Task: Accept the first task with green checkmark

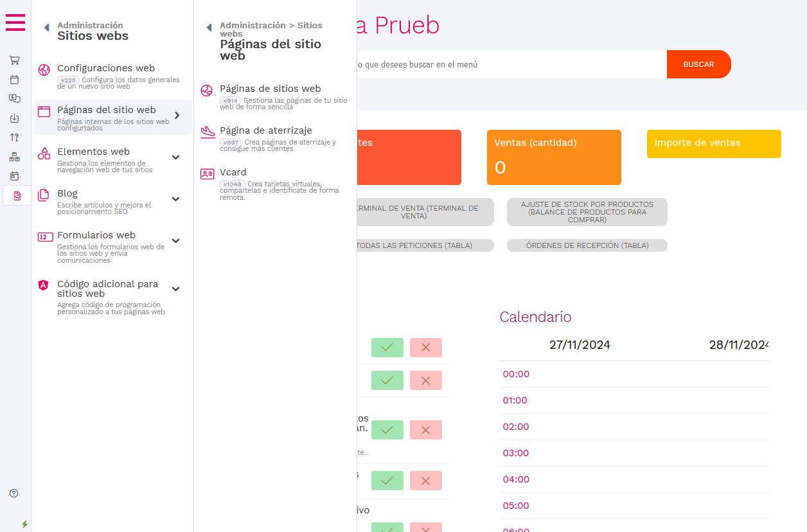Action: 387,348
